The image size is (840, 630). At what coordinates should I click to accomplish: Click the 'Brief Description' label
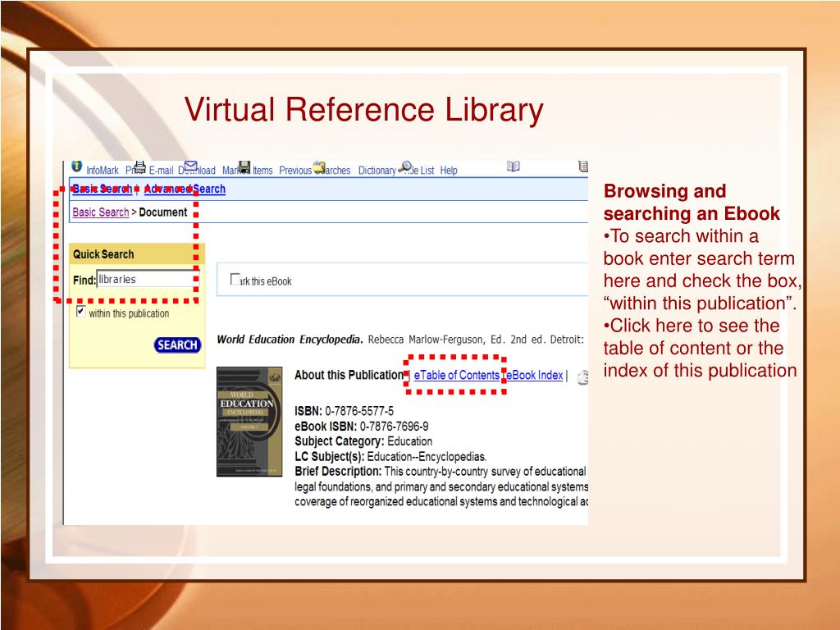338,472
